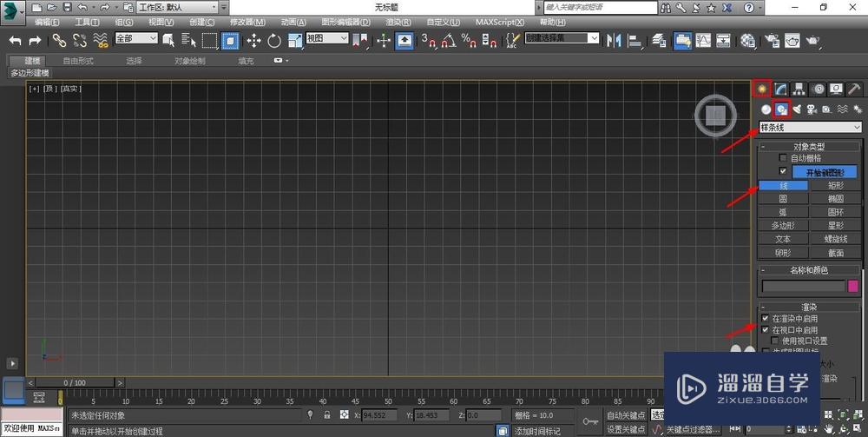Open the Create command panel tab

tap(762, 89)
